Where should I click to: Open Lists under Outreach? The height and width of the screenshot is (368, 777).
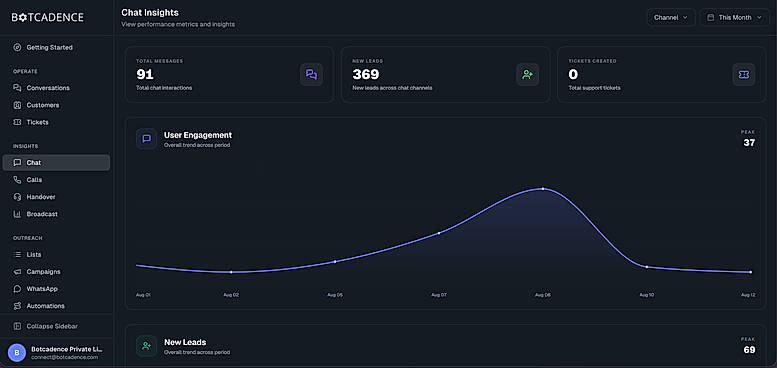click(56, 255)
